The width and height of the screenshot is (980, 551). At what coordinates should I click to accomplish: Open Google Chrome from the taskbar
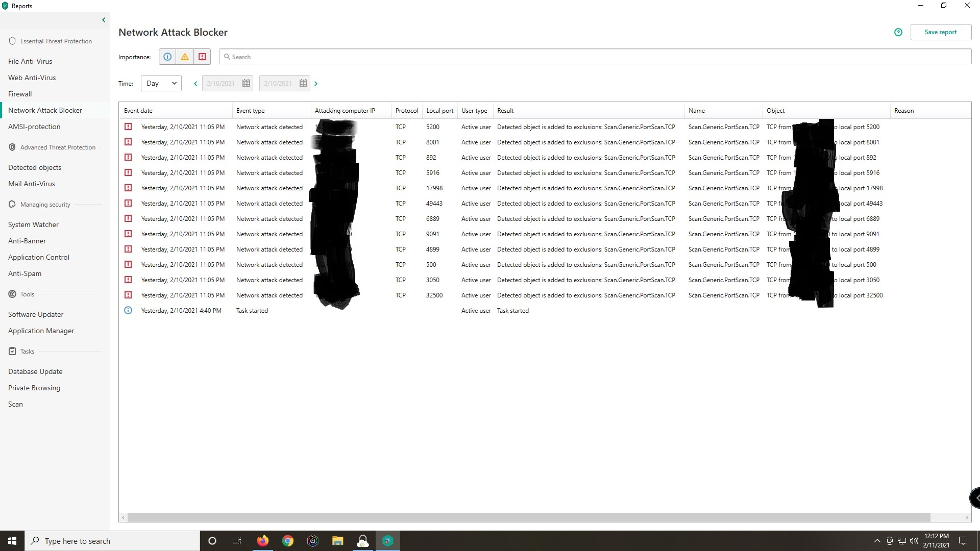click(x=288, y=541)
